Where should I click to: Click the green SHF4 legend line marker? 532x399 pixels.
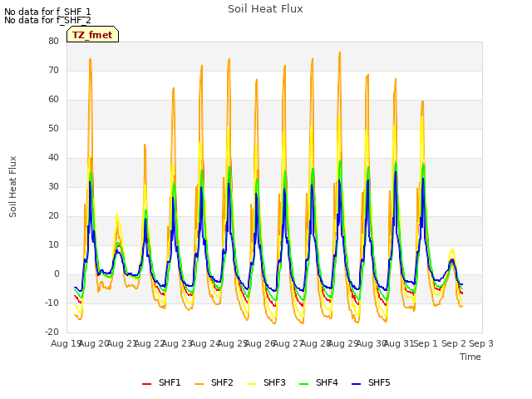click(x=304, y=384)
